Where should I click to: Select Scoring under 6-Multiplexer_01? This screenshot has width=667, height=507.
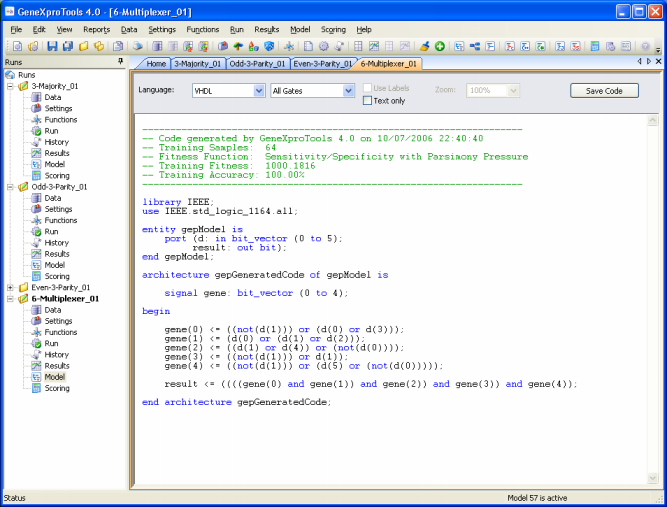57,388
